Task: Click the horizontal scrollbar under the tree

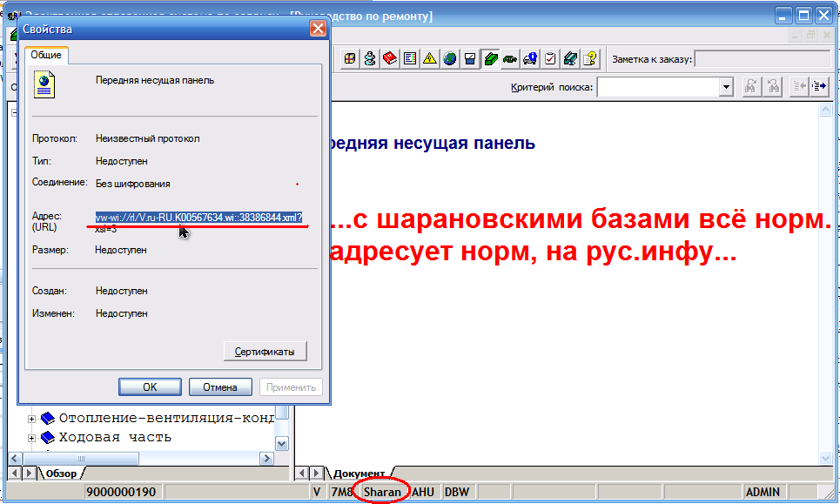Action: pos(148,458)
